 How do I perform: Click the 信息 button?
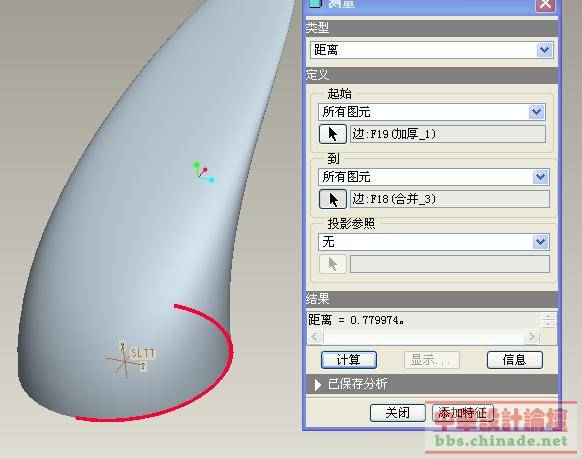pos(514,360)
